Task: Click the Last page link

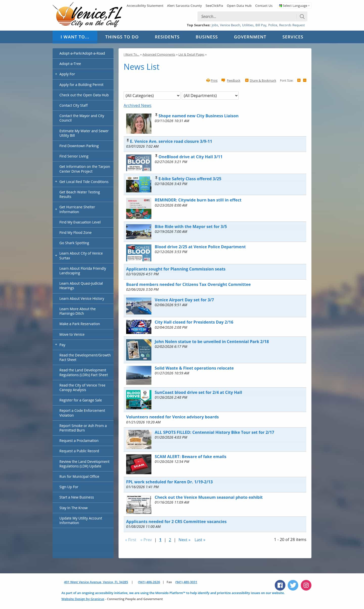Action: (x=200, y=540)
